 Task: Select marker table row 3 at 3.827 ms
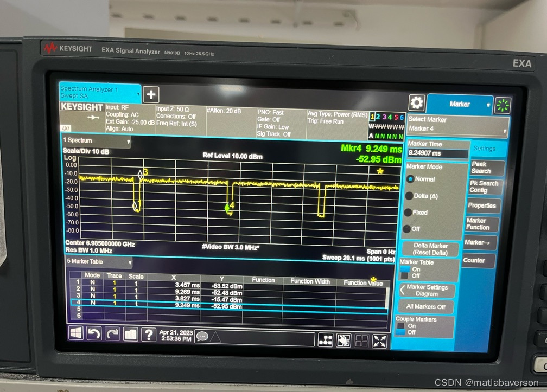(x=228, y=299)
